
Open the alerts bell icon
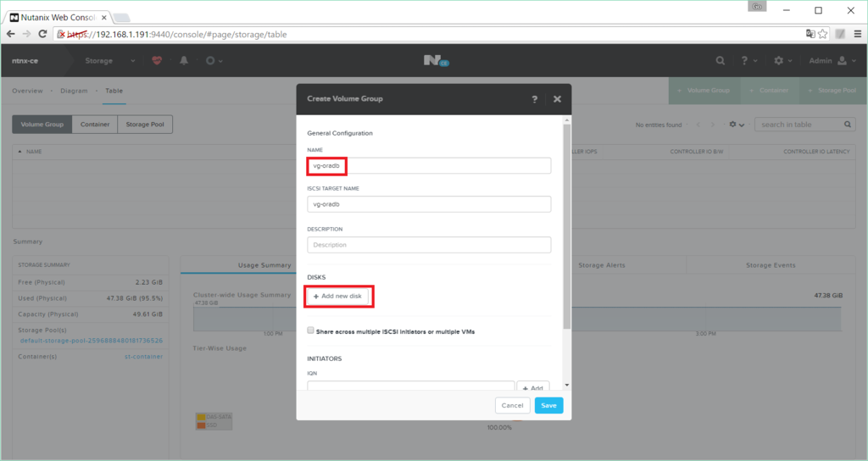pos(184,60)
